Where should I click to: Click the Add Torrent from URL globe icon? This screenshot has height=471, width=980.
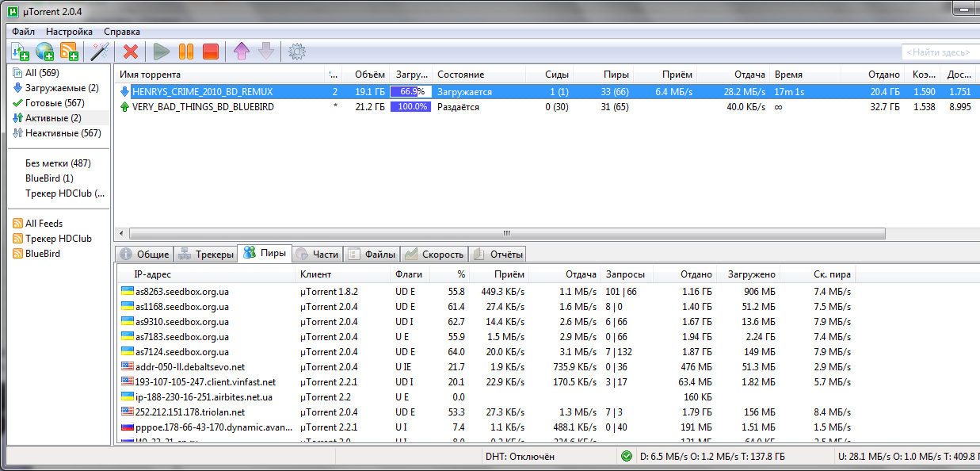44,52
